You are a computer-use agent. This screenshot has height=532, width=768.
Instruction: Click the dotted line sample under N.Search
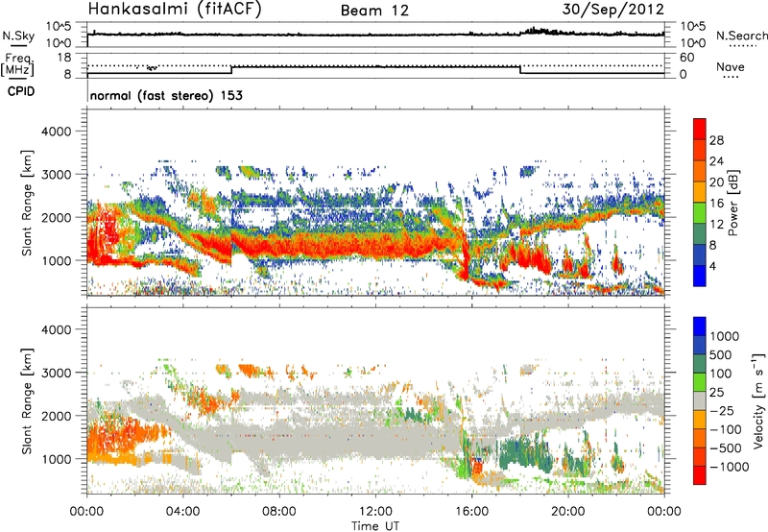point(742,46)
